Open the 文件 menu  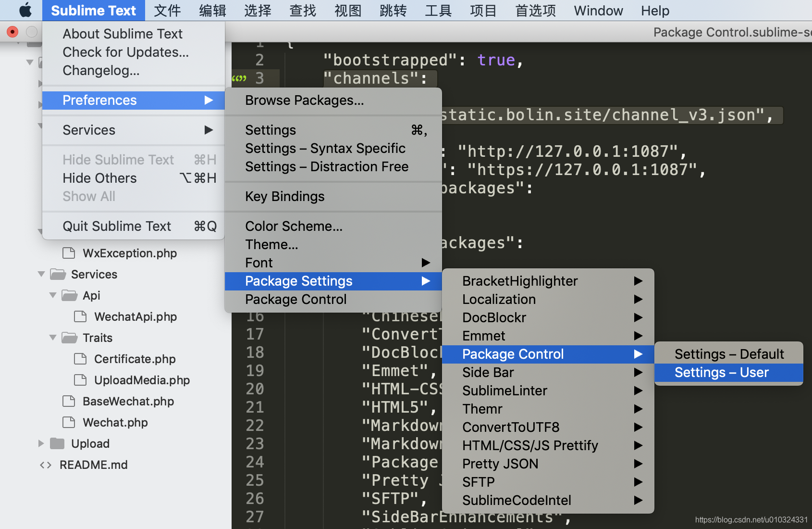[x=167, y=10]
